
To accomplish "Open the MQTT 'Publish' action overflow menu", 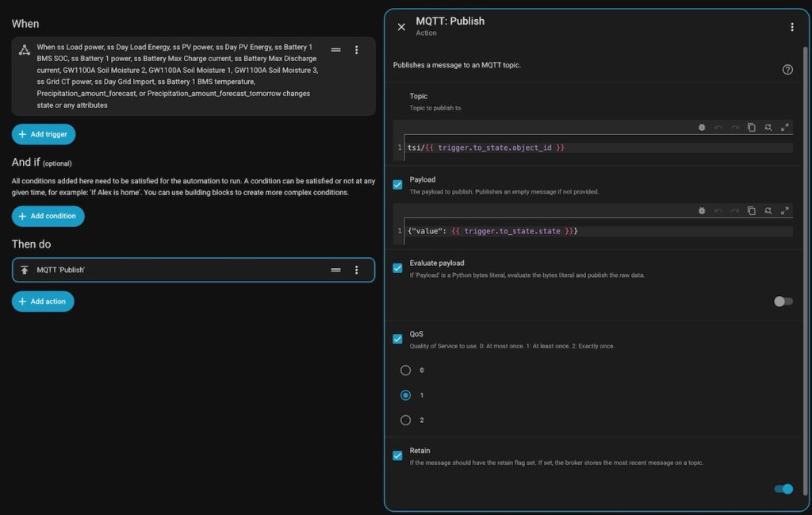I will pyautogui.click(x=356, y=270).
